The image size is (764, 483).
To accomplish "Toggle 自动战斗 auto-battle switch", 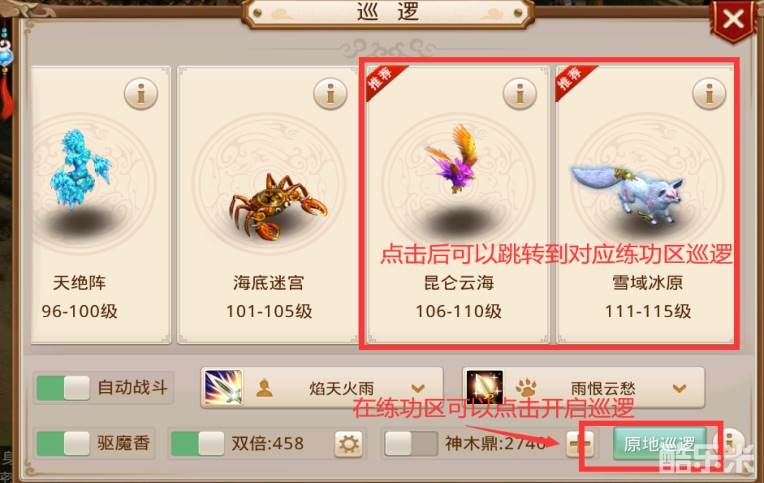I will pyautogui.click(x=63, y=388).
